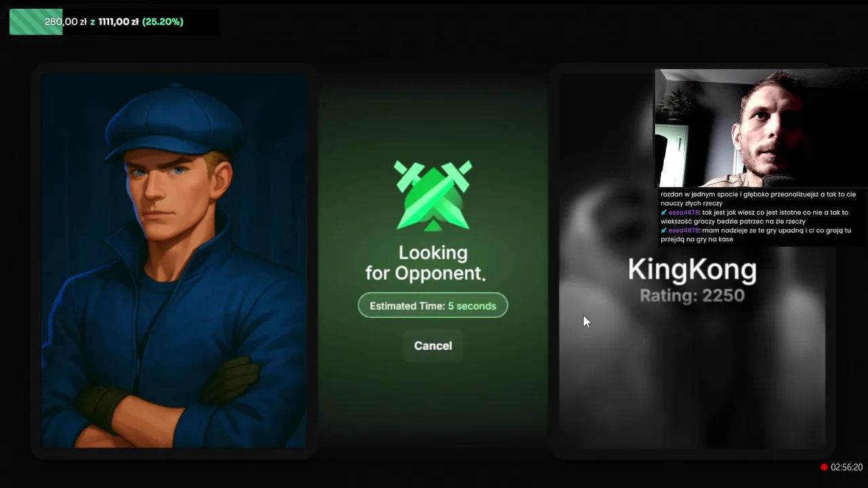Viewport: 868px width, 488px height.
Task: Click the Rating: 2250 label
Action: pos(692,296)
